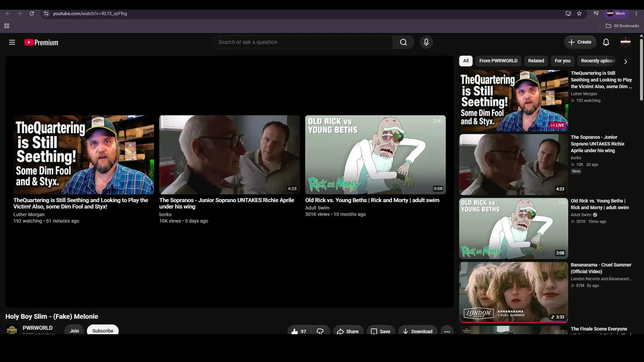644x362 pixels.
Task: Open endscreen title 'The Sopranos - Junior Soprano UNTAKES'
Action: pos(227,203)
